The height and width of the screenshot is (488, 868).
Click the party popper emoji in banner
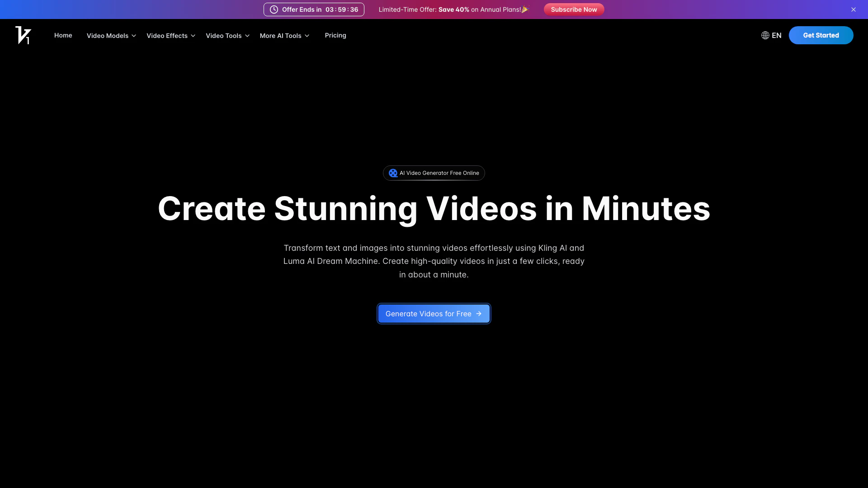point(525,9)
